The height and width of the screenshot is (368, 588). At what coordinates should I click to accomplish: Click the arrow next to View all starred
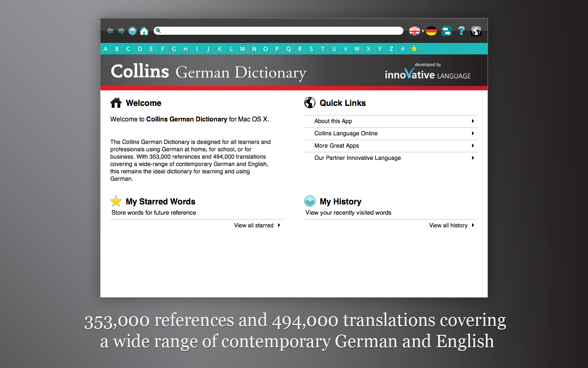tap(279, 225)
